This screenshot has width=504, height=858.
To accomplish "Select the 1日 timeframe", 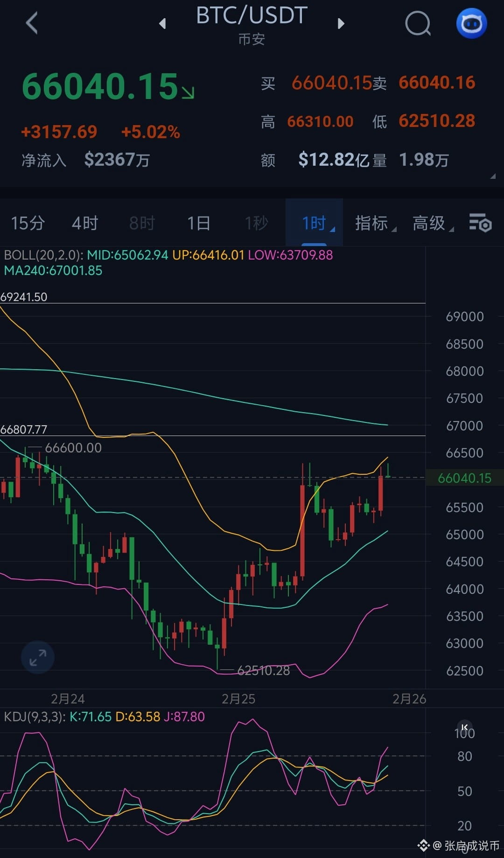I will point(199,223).
